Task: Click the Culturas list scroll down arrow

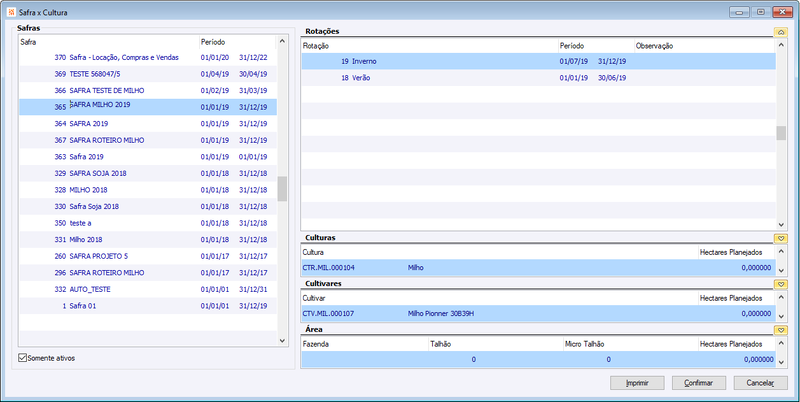Action: click(x=781, y=270)
